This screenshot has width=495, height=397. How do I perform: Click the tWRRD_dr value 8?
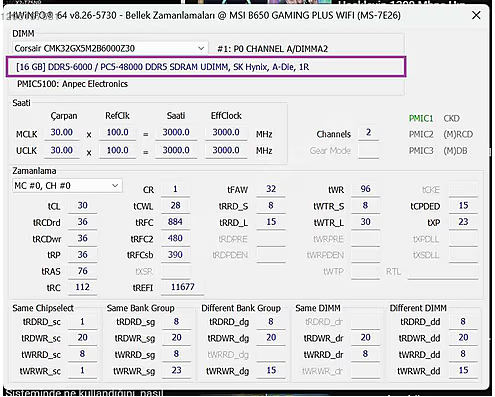click(x=365, y=354)
